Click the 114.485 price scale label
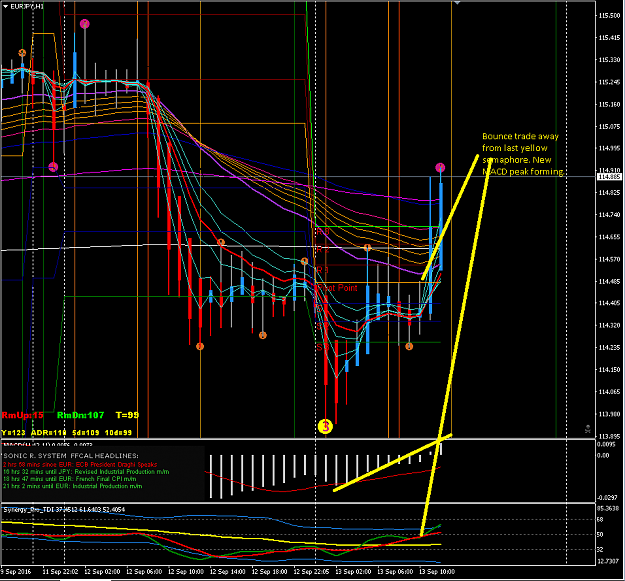Viewport: 625px width, 581px height. [x=609, y=281]
